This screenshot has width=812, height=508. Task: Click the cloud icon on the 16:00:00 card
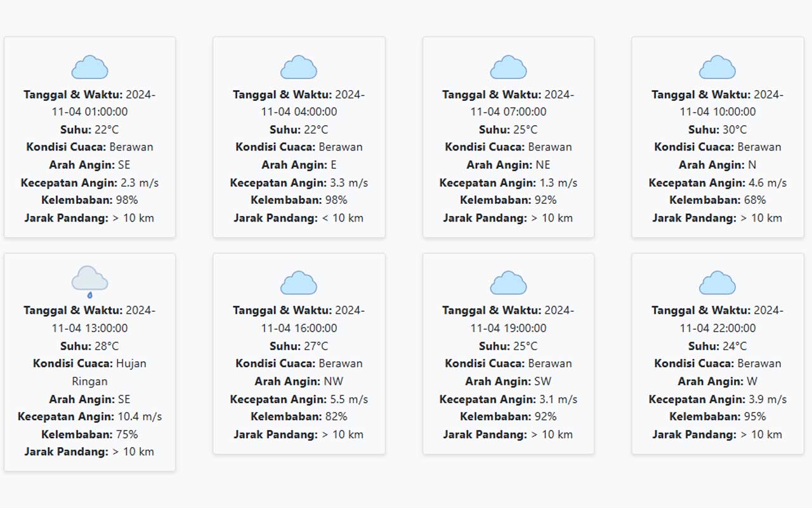(x=299, y=283)
